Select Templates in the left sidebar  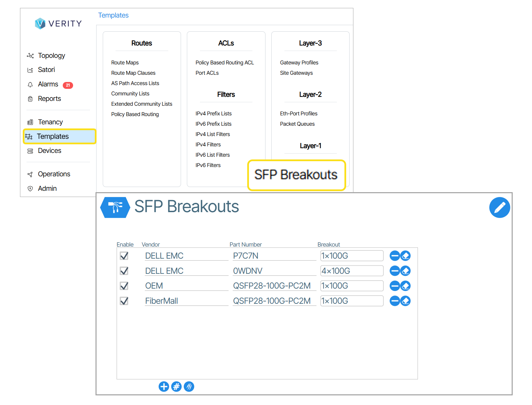click(x=53, y=136)
